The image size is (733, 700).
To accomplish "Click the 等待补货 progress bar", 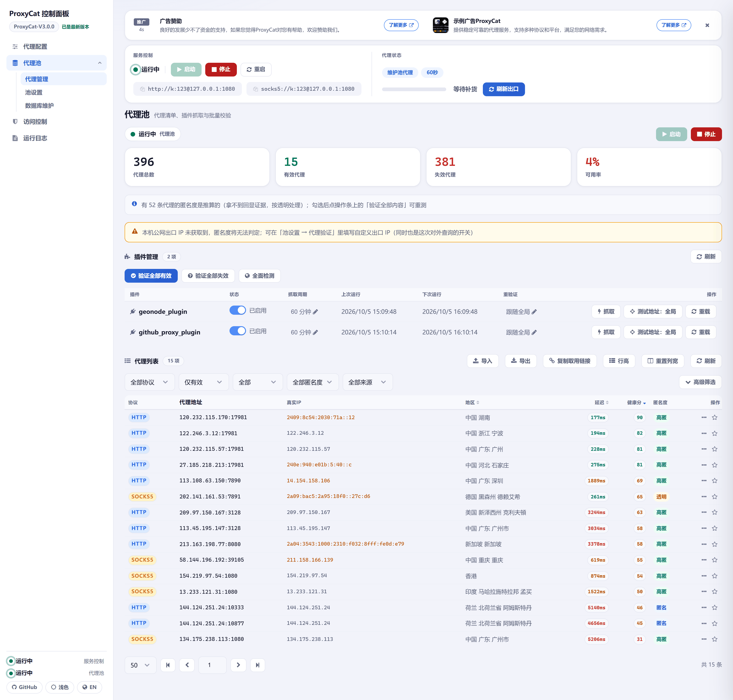I will click(x=414, y=89).
